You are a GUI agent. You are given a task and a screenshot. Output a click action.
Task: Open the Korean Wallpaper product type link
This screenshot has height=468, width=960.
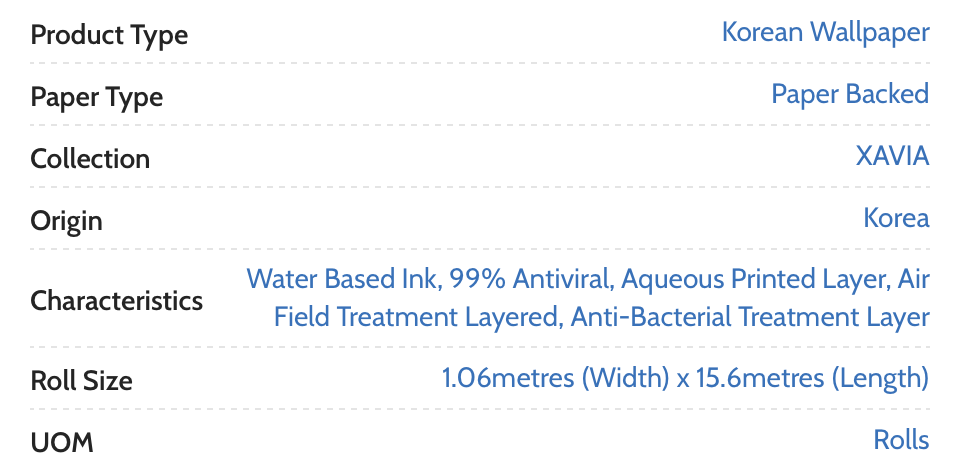point(825,32)
